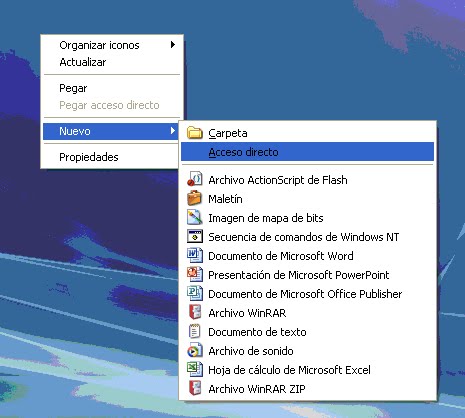Click the Archivo WinRAR icon
Screen dimensions: 465x418
coord(195,312)
